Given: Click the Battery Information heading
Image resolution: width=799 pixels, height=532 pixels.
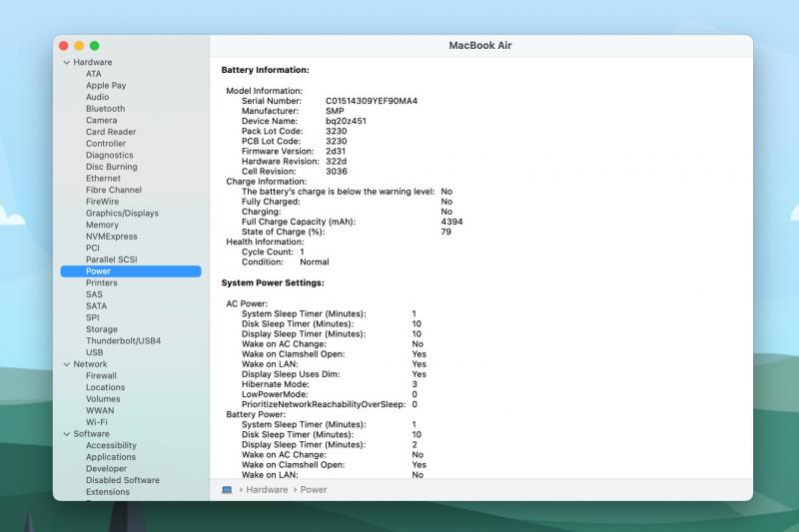Looking at the screenshot, I should [x=265, y=70].
